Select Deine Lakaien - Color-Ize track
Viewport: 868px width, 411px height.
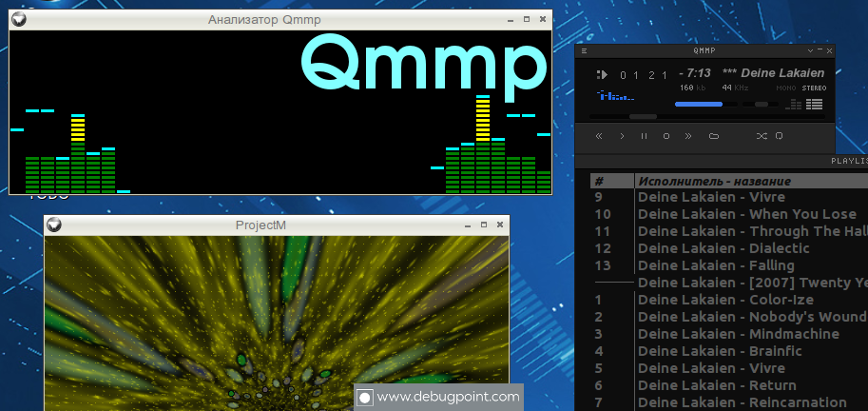pyautogui.click(x=729, y=300)
